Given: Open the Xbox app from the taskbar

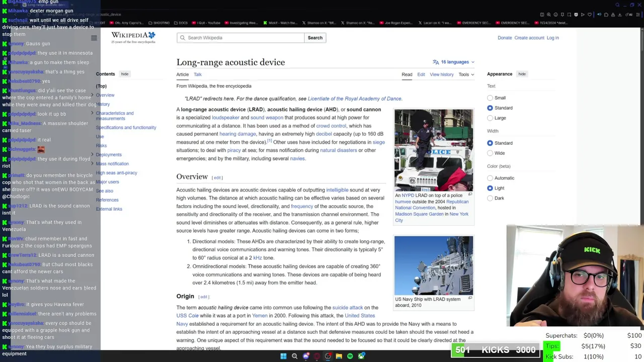Looking at the screenshot, I should tap(361, 356).
